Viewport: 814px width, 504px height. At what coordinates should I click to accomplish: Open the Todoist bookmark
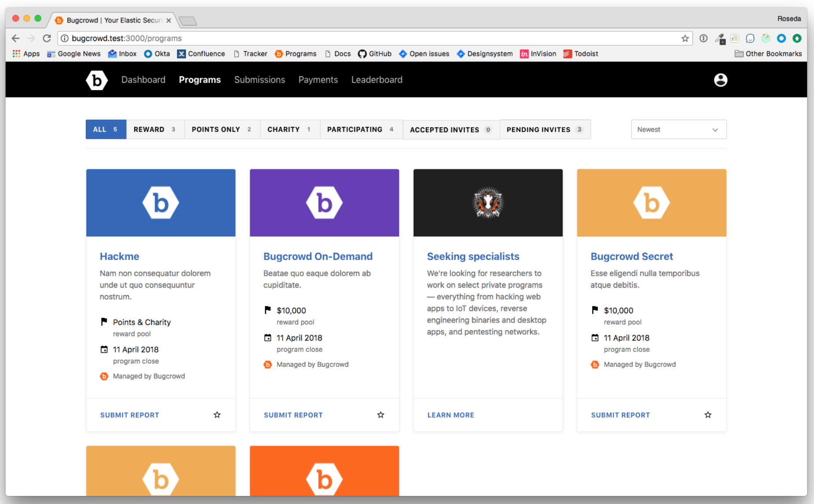point(581,54)
